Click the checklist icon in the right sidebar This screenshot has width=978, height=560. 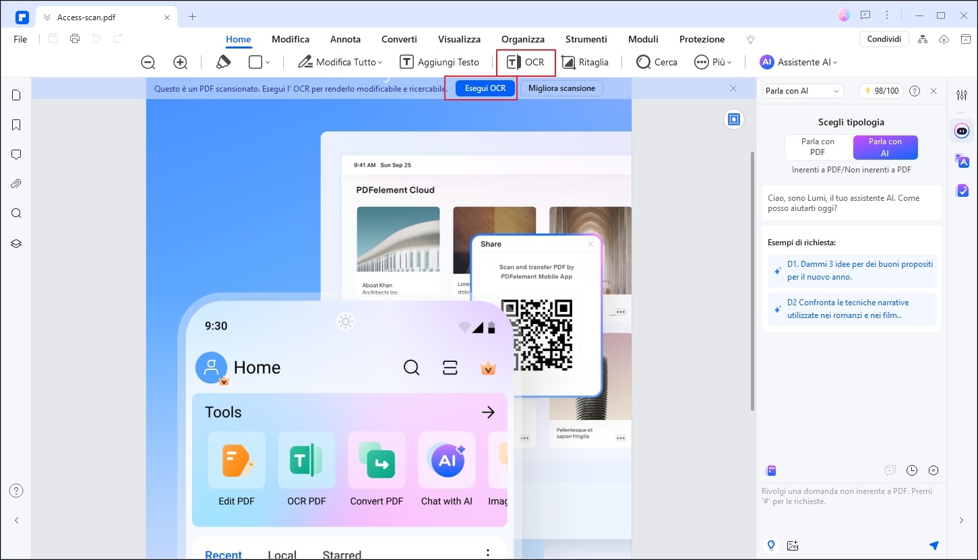point(962,191)
